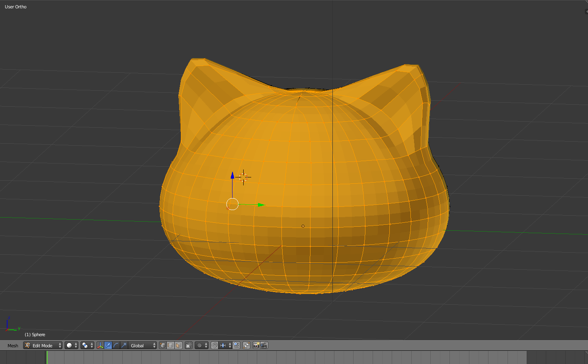The image size is (588, 364).
Task: Select the scale manipulator icon
Action: pos(124,346)
